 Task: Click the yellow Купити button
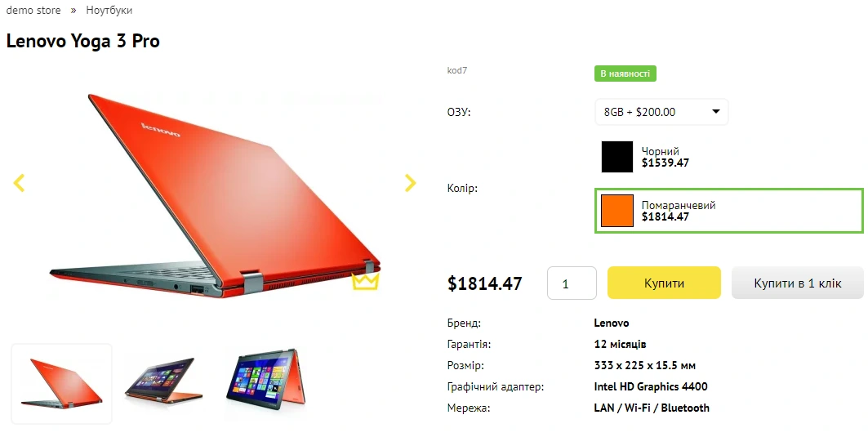664,283
